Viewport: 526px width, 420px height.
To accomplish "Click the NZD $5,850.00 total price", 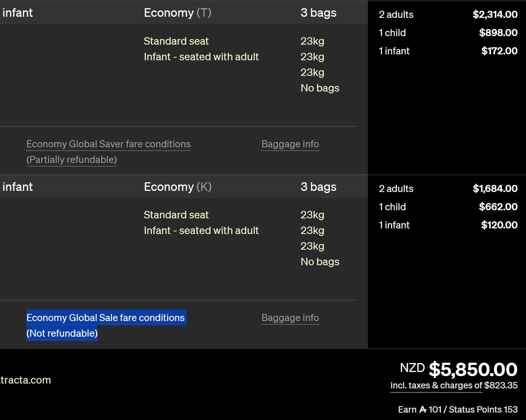I will coord(458,369).
